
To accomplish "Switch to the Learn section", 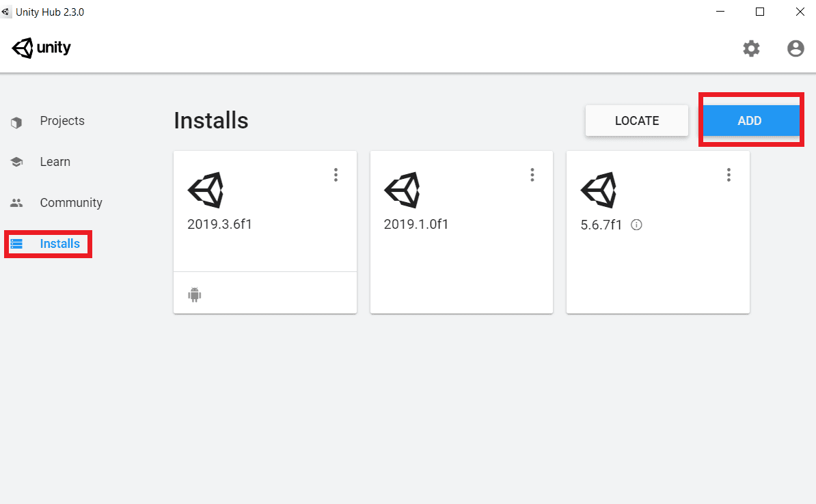I will [55, 162].
